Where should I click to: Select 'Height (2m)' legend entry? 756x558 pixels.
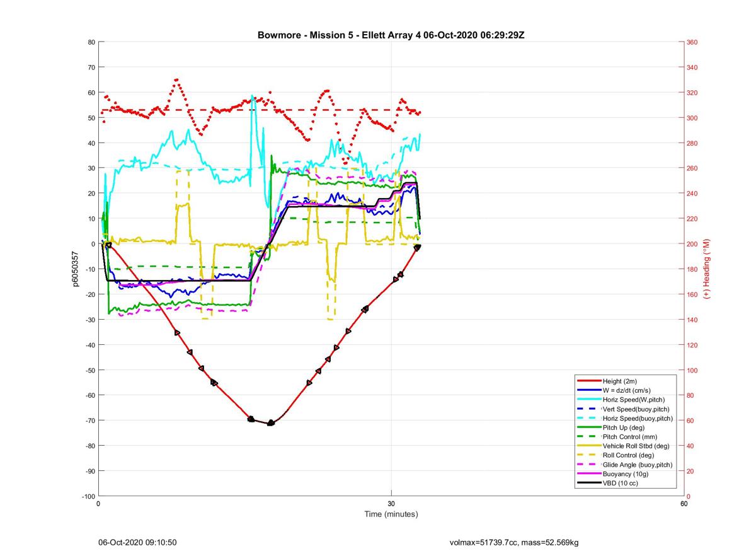coord(620,381)
